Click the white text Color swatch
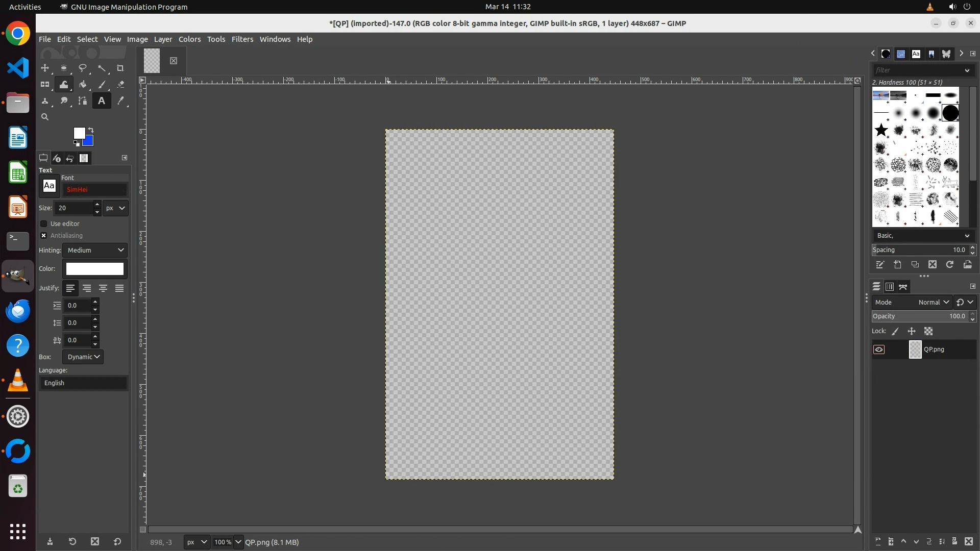 94,269
